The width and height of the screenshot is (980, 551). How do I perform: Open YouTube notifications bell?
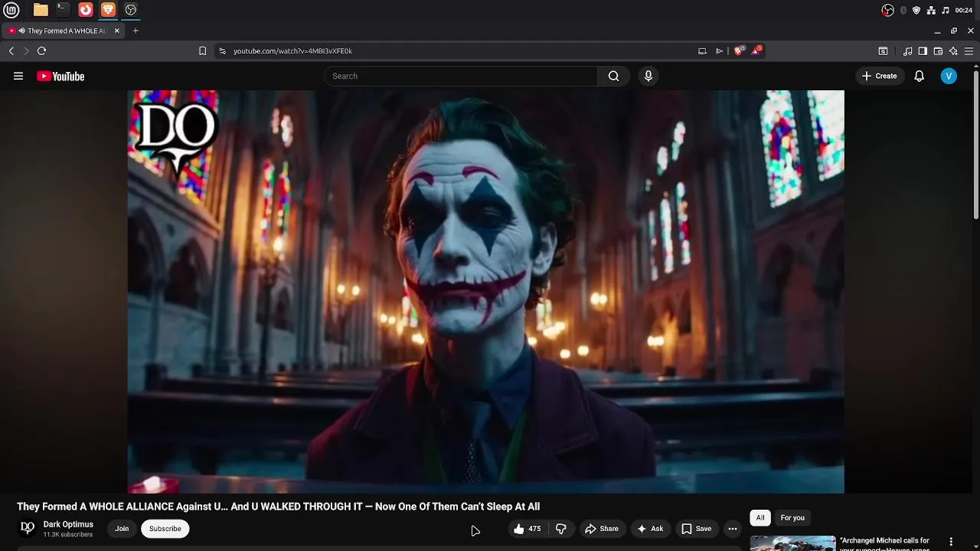pyautogui.click(x=920, y=76)
